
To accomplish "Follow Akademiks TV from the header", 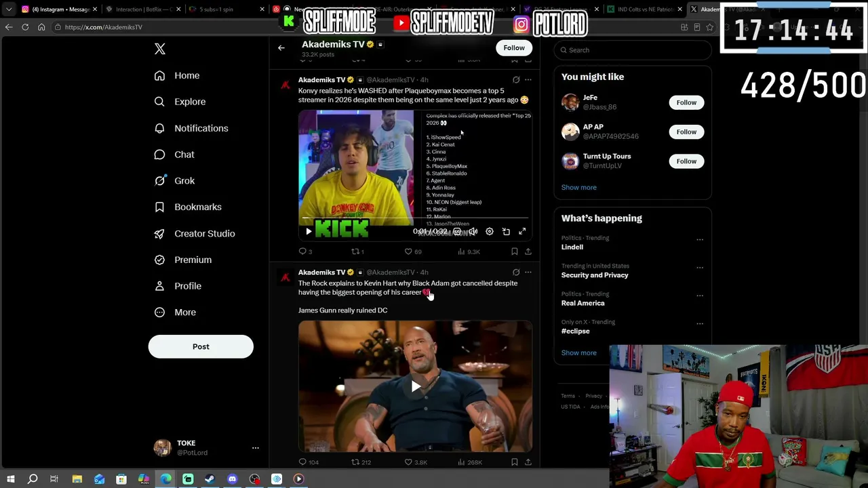I will pos(514,47).
